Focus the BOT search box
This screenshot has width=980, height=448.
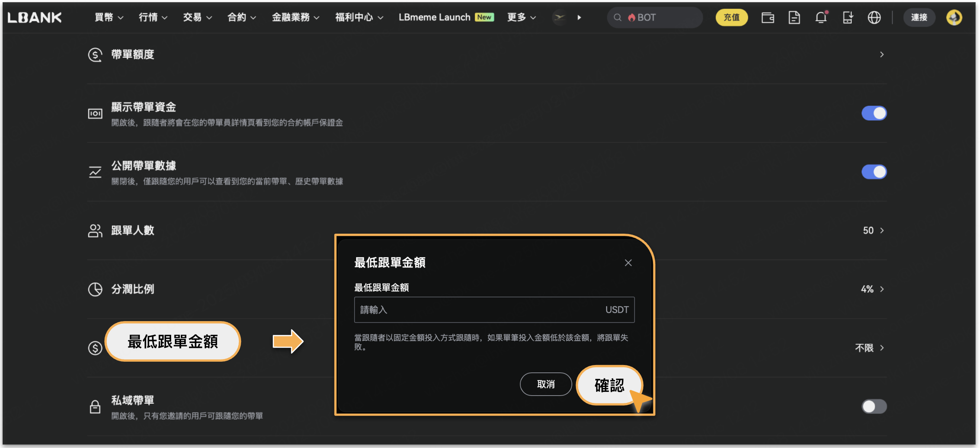(x=654, y=17)
